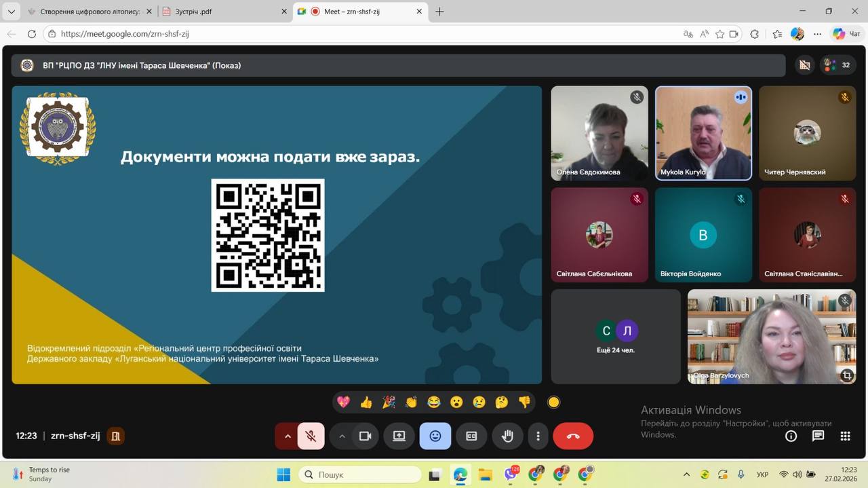Open the in-call chat panel
This screenshot has height=488, width=868.
[x=818, y=436]
